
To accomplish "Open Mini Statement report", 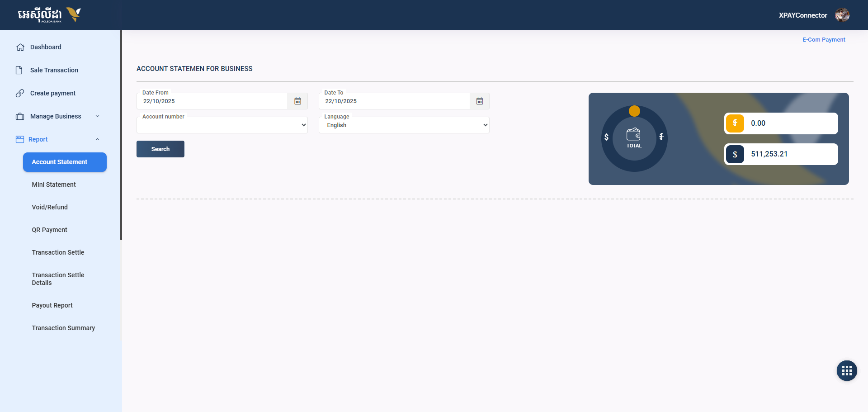I will click(x=54, y=185).
